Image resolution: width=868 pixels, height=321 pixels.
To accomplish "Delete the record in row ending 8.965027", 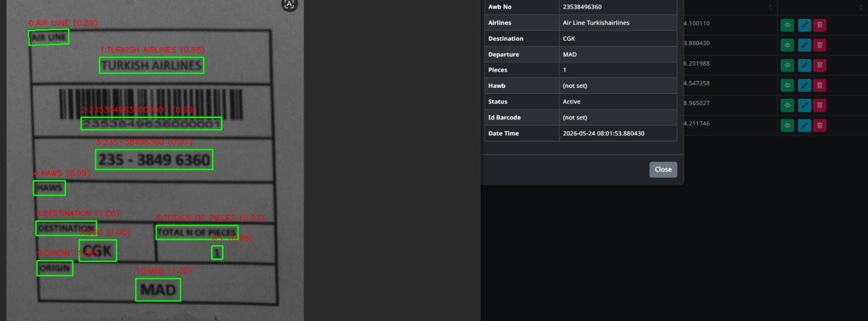I will click(820, 105).
